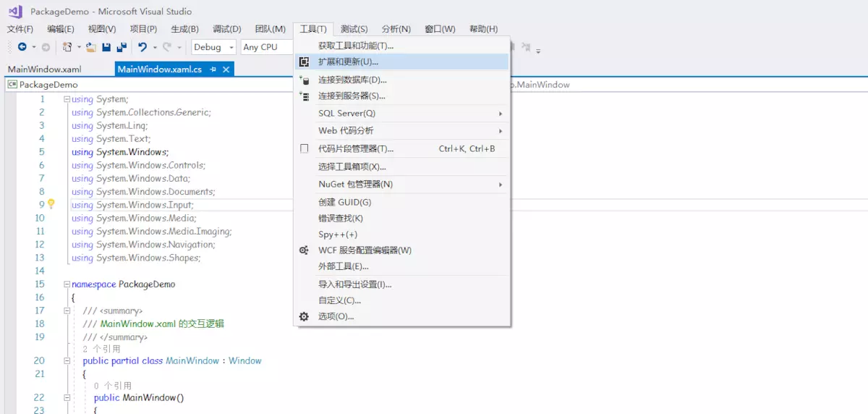Click the New Project toolbar icon
868x414 pixels.
67,47
